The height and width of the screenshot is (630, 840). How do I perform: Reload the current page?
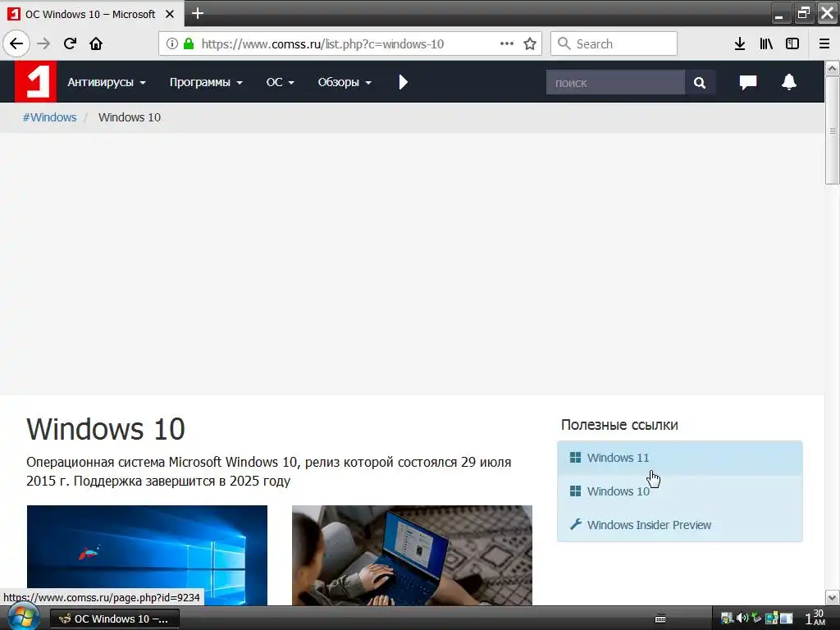coord(70,43)
